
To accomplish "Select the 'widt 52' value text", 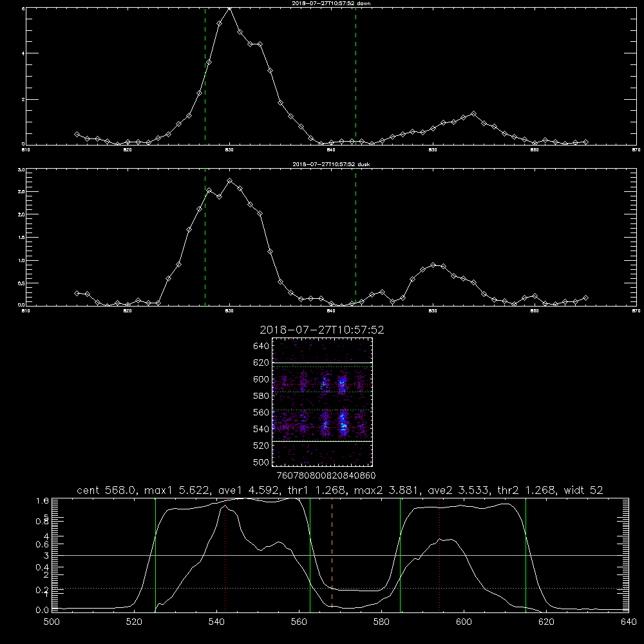I will pos(583,490).
